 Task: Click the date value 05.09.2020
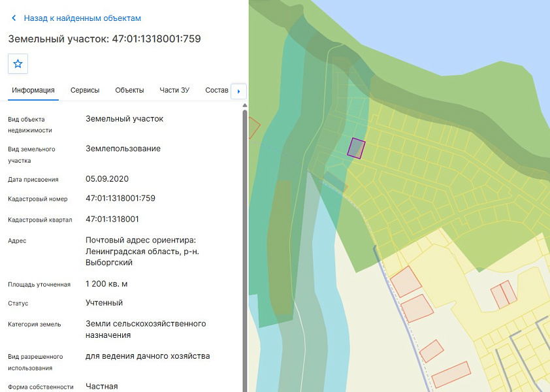[x=107, y=178]
